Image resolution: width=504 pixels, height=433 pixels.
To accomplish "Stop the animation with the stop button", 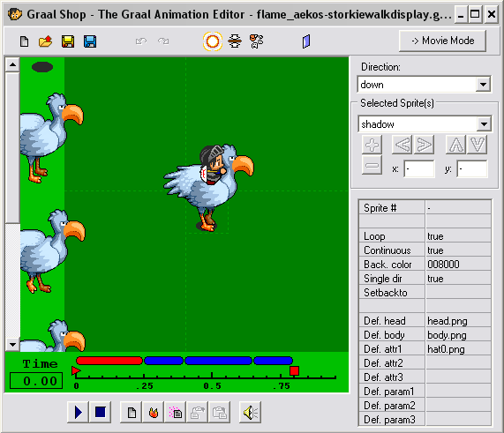I will (x=101, y=412).
